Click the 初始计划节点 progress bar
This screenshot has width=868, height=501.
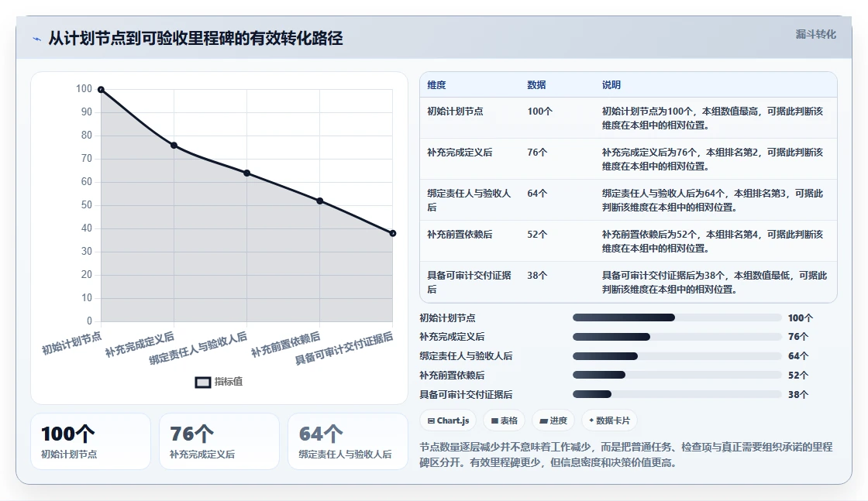pyautogui.click(x=677, y=317)
